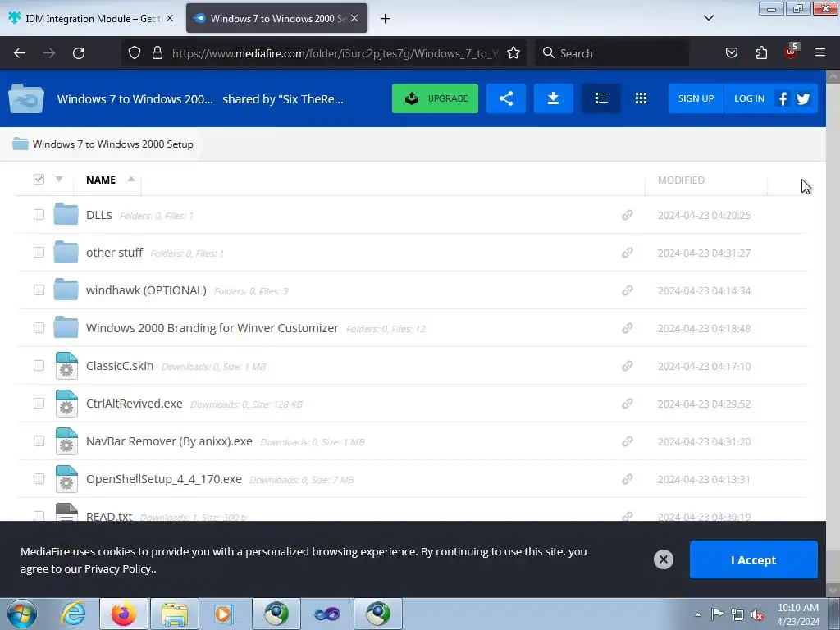The width and height of the screenshot is (840, 630).
Task: Copy link icon for ClassicC.skin
Action: (x=628, y=366)
